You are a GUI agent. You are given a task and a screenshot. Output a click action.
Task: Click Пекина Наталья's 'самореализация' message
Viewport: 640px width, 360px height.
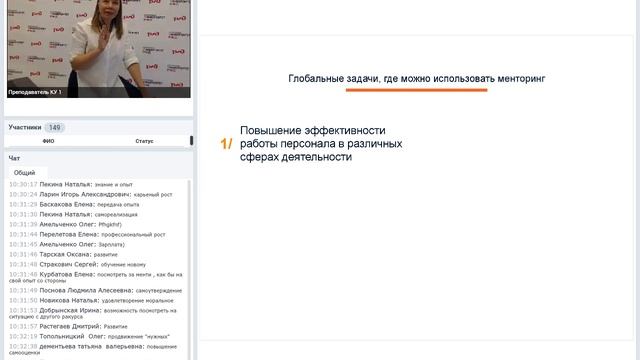point(73,214)
